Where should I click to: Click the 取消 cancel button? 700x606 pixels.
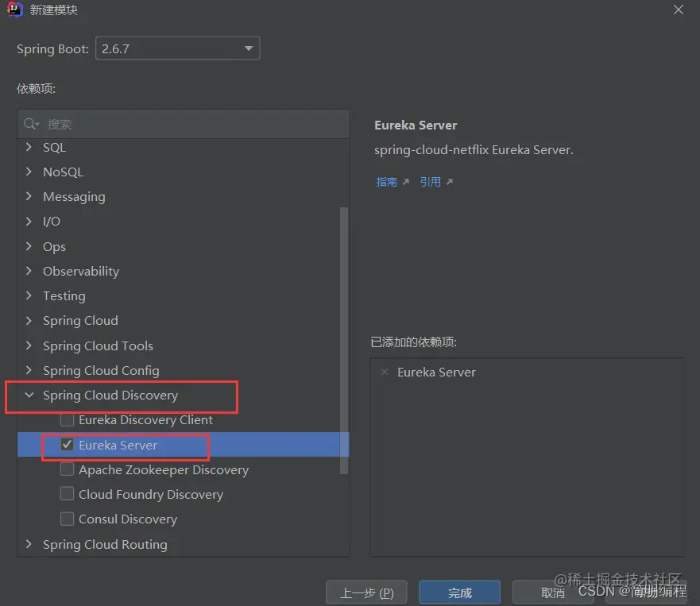tap(553, 592)
